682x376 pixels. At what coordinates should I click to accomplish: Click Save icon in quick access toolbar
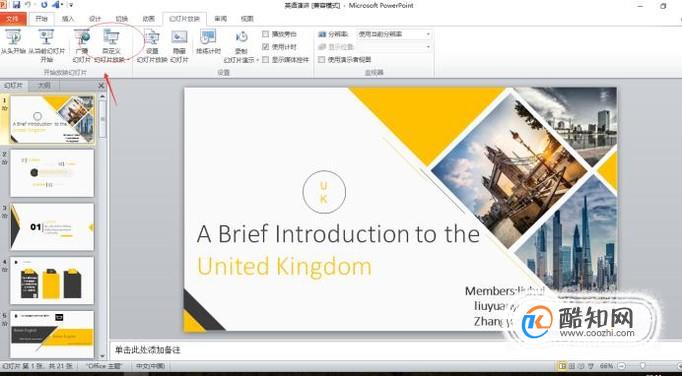pos(17,5)
